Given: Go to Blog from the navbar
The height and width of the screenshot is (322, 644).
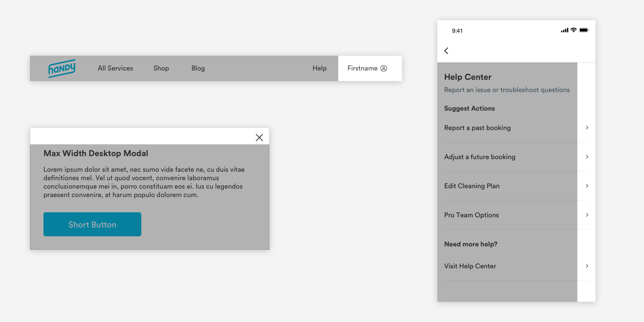Looking at the screenshot, I should (x=198, y=68).
